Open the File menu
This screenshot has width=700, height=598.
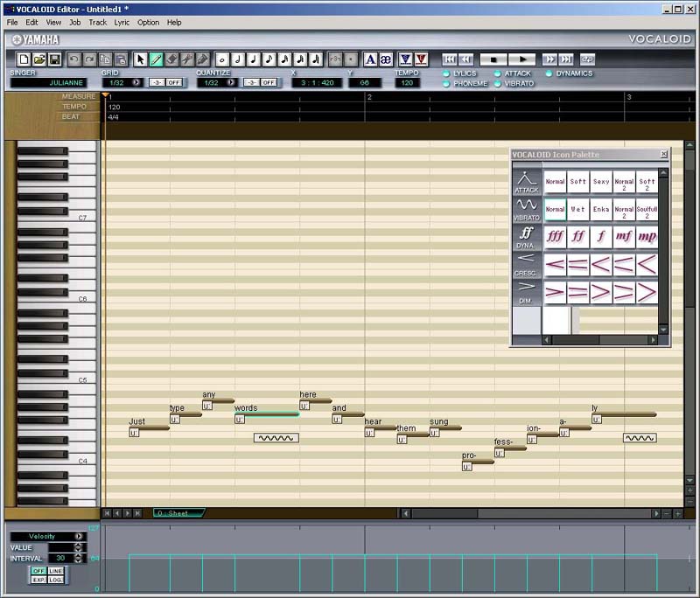pos(12,23)
